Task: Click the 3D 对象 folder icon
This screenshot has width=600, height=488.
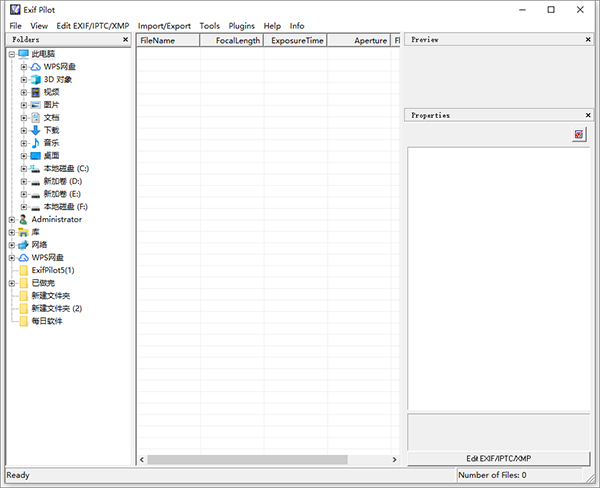Action: pos(35,79)
